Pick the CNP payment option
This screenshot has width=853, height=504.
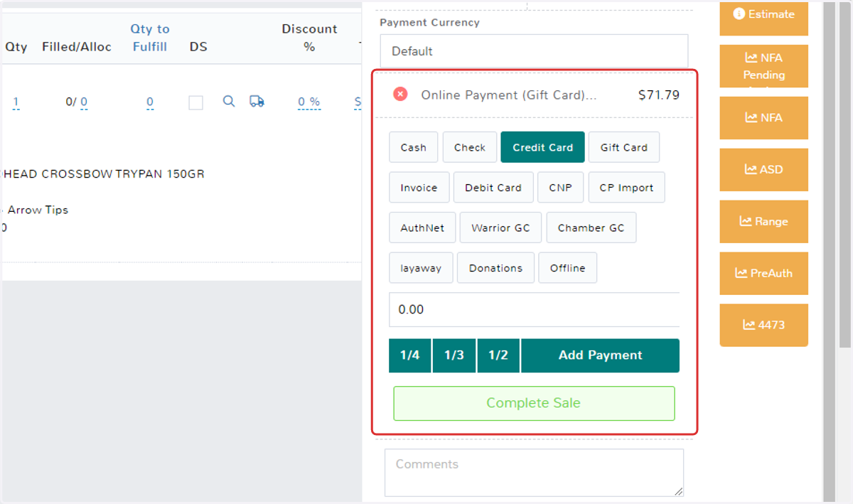(x=560, y=188)
